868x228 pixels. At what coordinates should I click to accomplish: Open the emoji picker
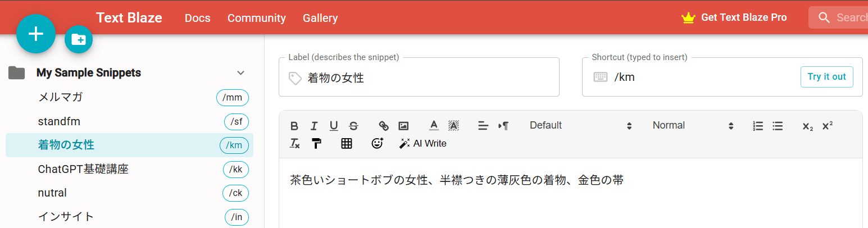[377, 143]
